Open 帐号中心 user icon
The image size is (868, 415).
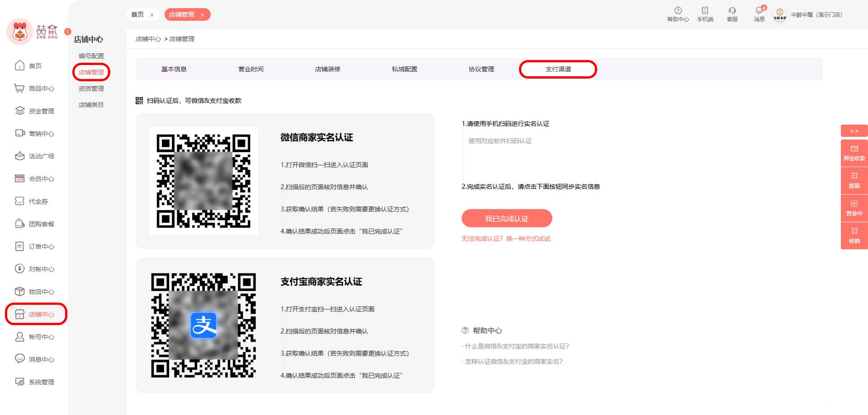pyautogui.click(x=19, y=337)
